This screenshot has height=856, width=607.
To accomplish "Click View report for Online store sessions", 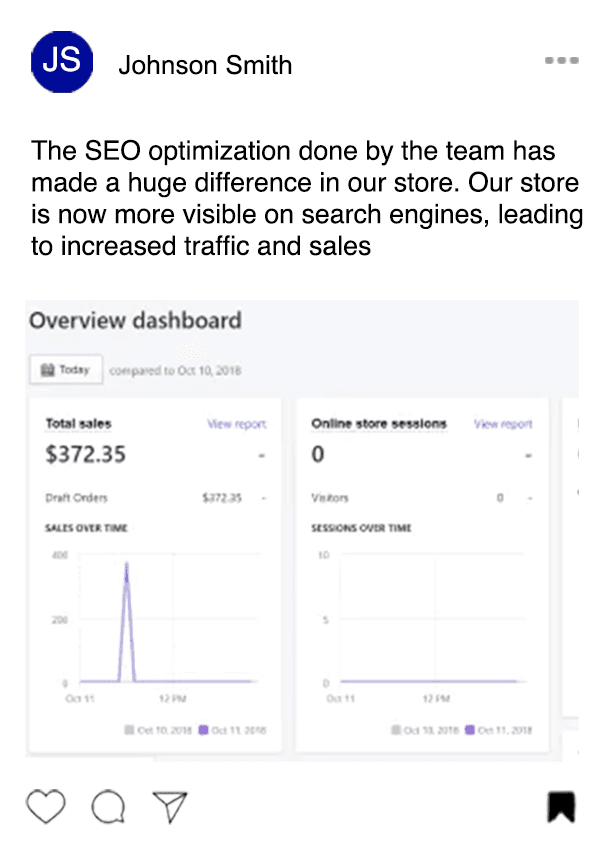I will point(503,424).
